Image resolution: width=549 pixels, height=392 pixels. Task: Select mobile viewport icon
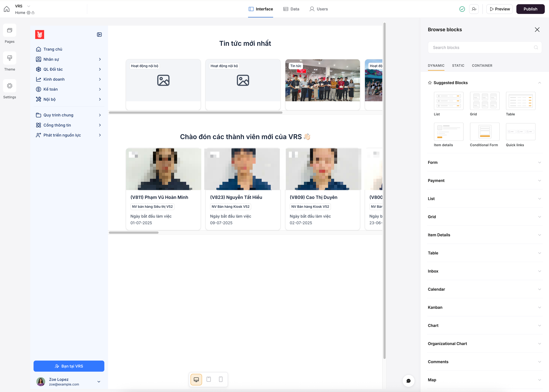221,379
